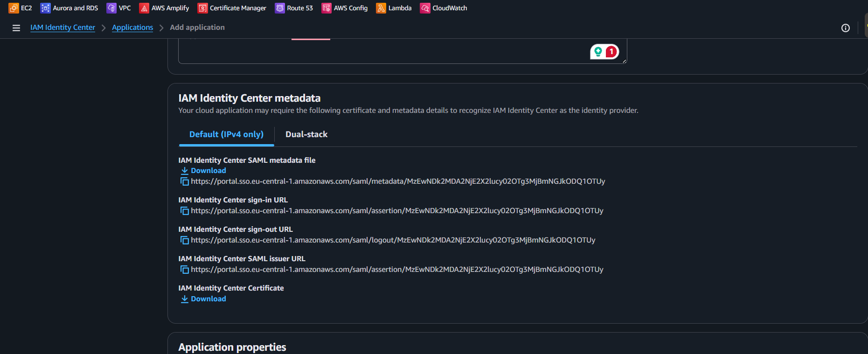Screen dimensions: 868x354
Task: Copy the IAM Identity Center sign-in URL
Action: coord(185,211)
